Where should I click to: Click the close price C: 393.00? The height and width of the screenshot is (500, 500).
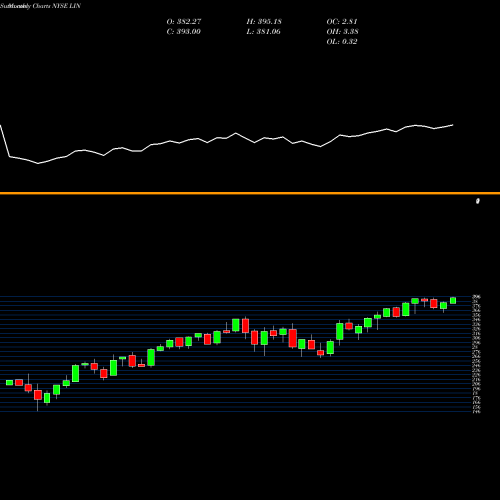click(x=184, y=32)
